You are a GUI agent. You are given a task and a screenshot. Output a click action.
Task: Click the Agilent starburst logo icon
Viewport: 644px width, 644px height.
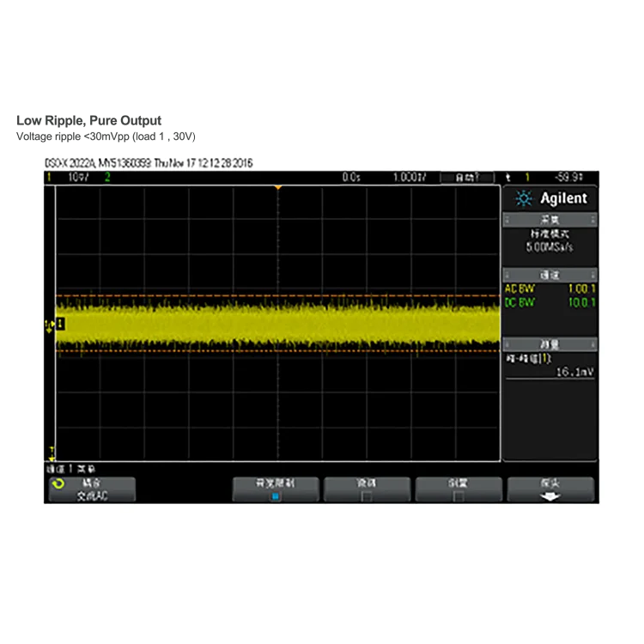tap(524, 198)
